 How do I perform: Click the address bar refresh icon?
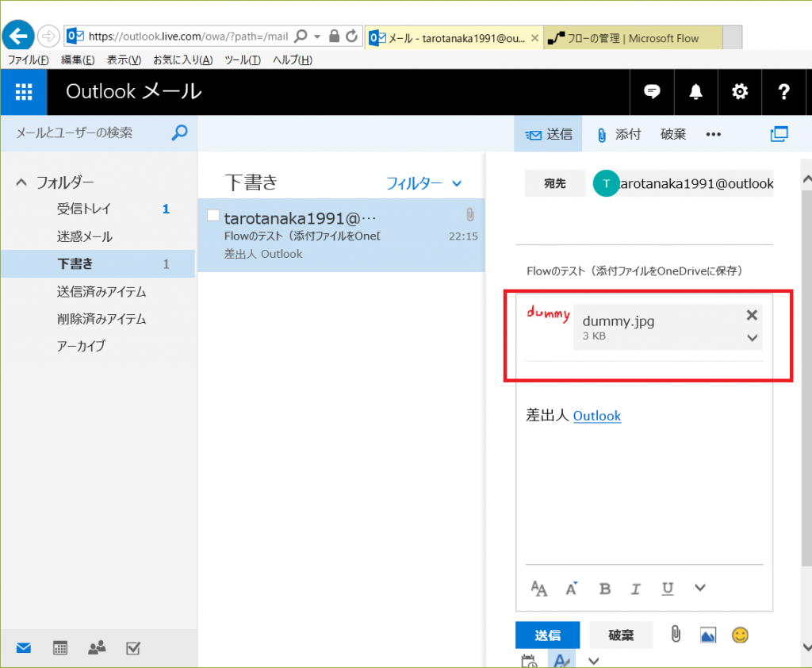click(351, 36)
